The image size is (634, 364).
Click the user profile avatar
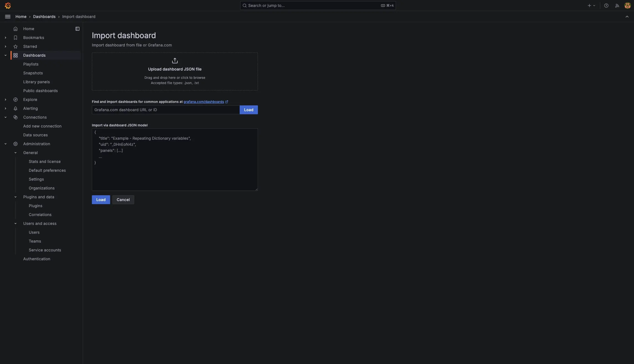click(x=627, y=6)
